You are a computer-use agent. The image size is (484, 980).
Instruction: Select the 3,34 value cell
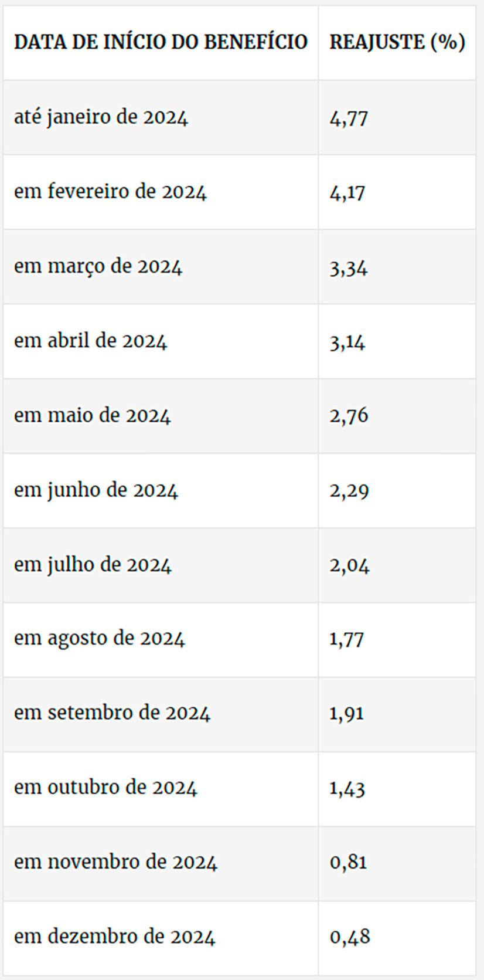coord(397,266)
